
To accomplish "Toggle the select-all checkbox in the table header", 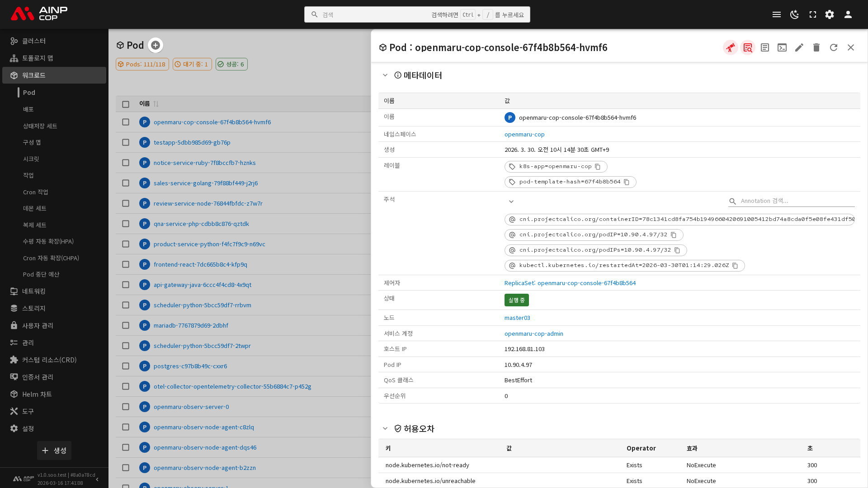I will tap(126, 104).
